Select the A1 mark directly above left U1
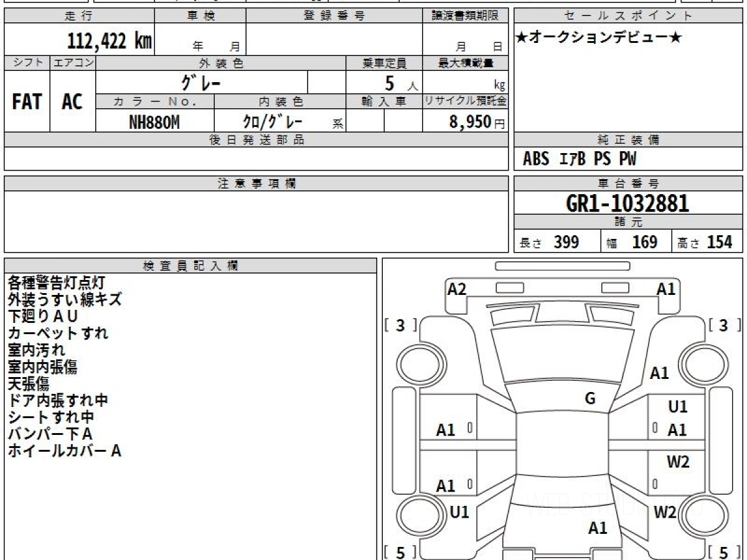This screenshot has height=560, width=747. [446, 486]
